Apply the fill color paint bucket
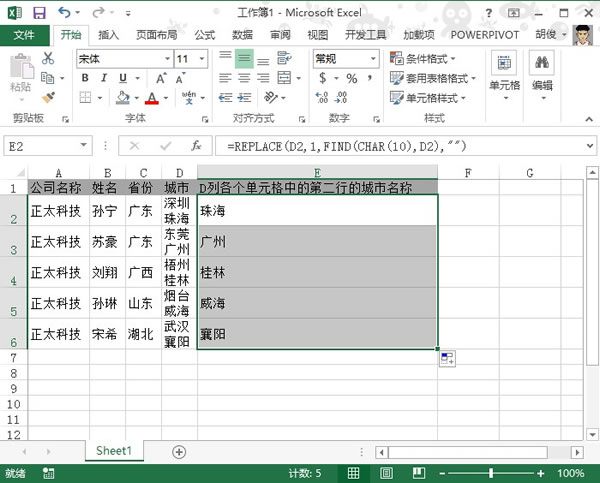This screenshot has width=600, height=483. pos(122,98)
